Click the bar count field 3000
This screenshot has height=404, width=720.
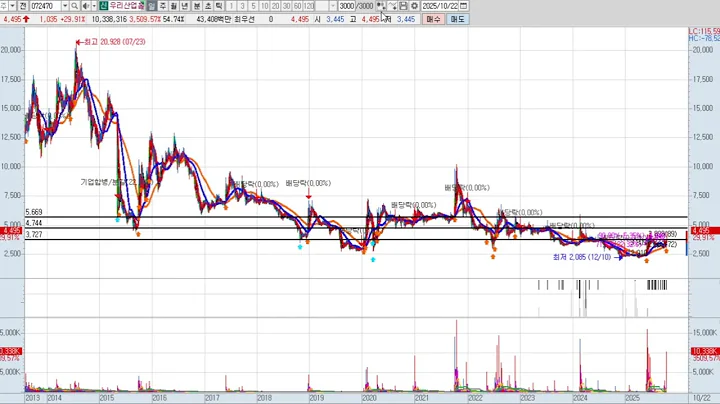click(x=347, y=6)
